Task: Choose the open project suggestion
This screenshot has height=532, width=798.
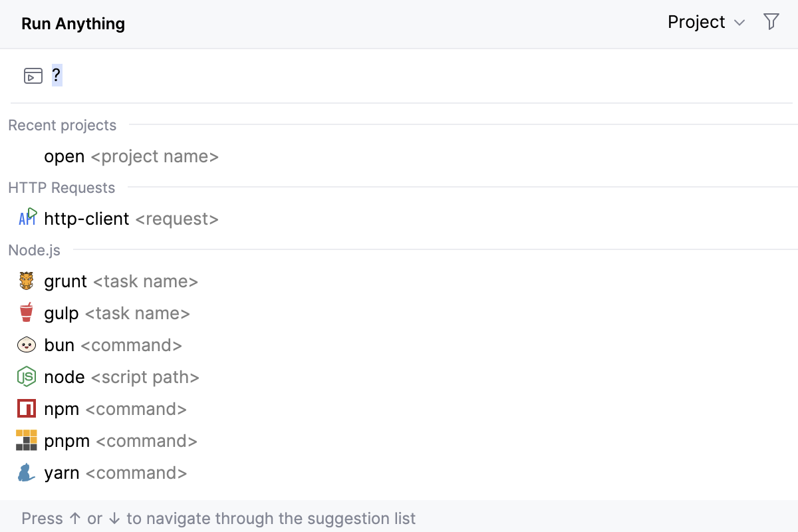Action: 130,156
